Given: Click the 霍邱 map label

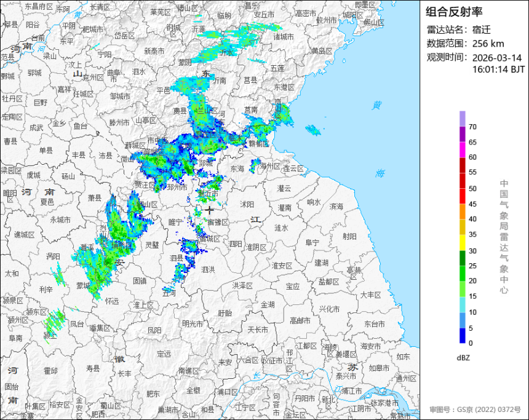Looking at the screenshot, I should click(50, 371).
